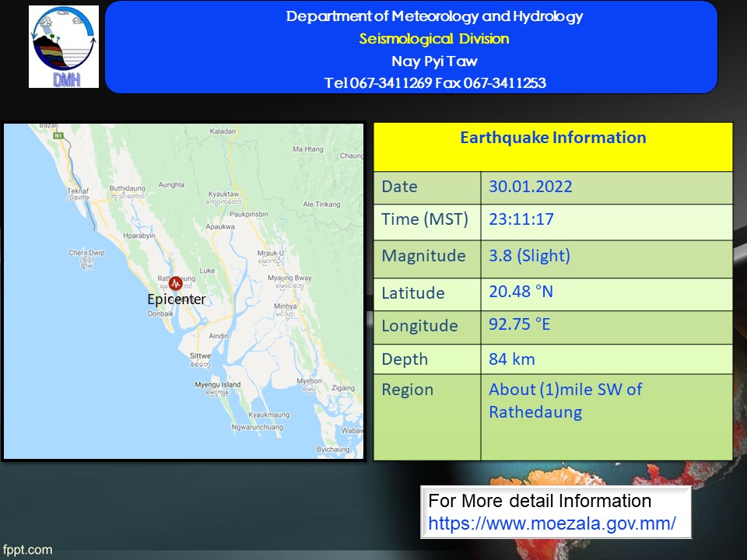747x560 pixels.
Task: Click the 'Epicenter' label on the map
Action: click(x=177, y=299)
